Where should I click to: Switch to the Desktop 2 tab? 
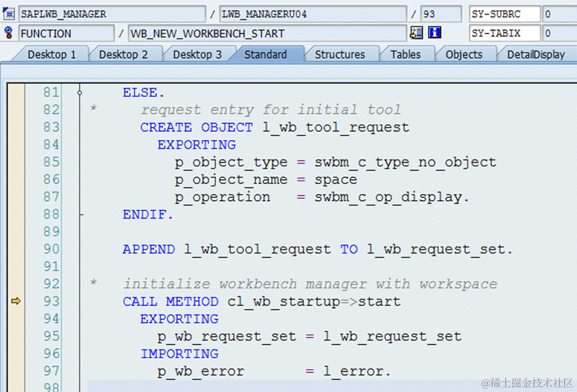pos(124,55)
